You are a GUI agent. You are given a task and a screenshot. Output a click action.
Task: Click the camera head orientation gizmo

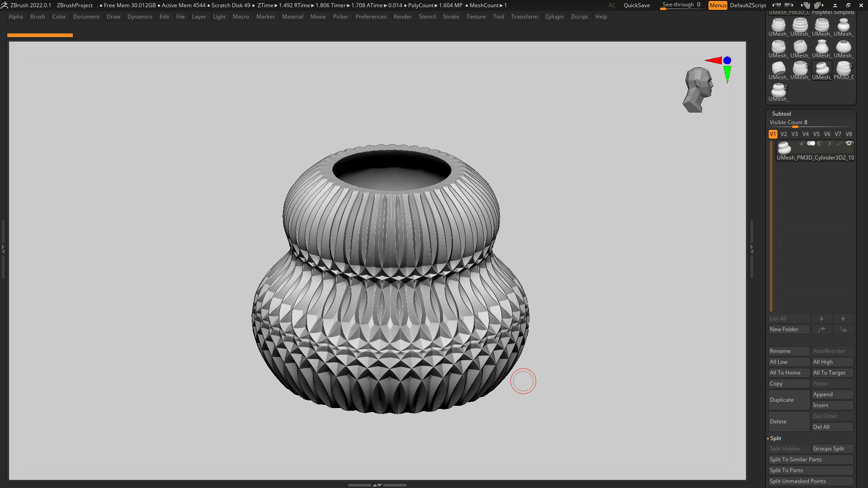(x=698, y=90)
